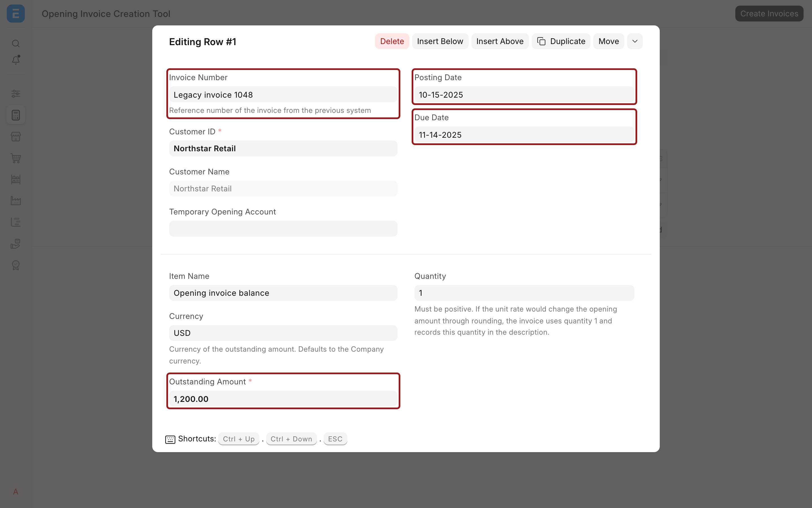Open the Projects sidebar icon
The width and height of the screenshot is (812, 508).
[x=16, y=222]
